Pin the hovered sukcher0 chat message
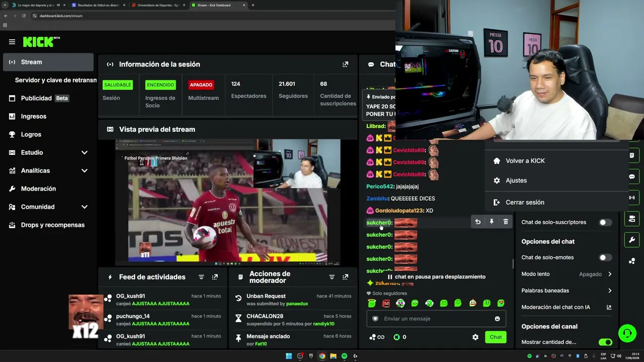644x362 pixels. (492, 222)
